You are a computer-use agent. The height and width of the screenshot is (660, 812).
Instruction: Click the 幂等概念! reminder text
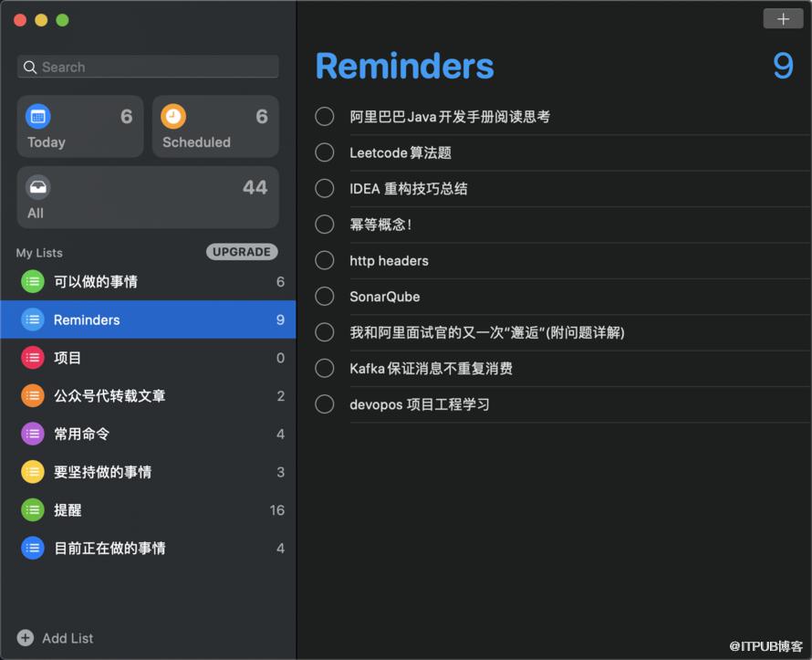(380, 225)
